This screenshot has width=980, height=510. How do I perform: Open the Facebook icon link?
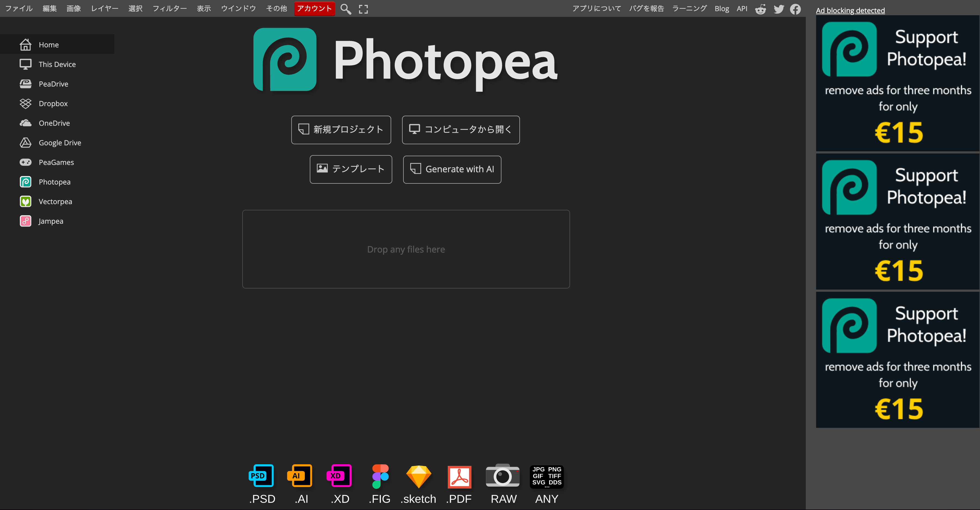pos(795,9)
